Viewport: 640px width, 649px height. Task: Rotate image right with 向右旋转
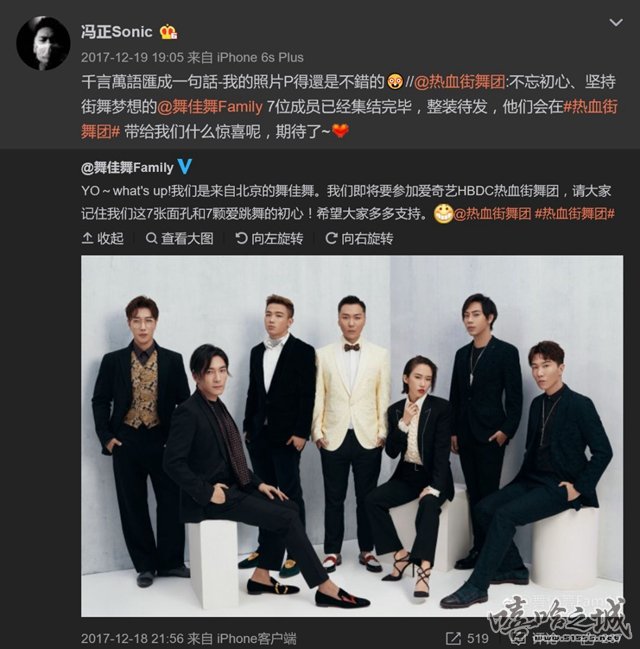359,238
